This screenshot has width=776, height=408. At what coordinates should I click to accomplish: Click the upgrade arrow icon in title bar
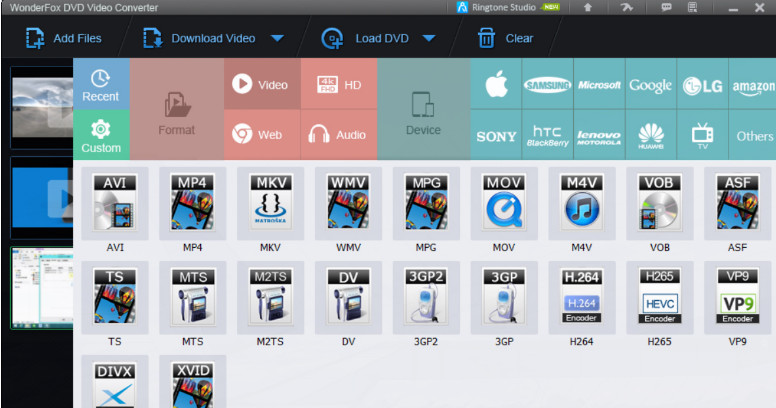click(x=587, y=7)
